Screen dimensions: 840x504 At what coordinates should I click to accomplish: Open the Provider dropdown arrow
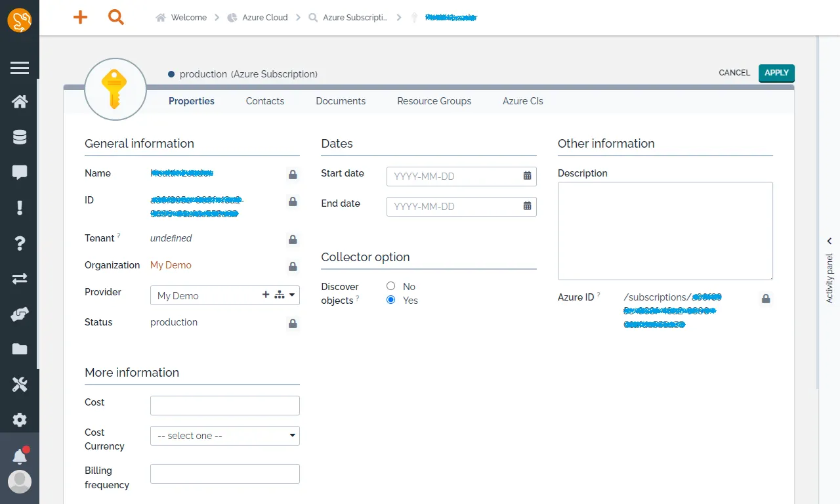pos(292,295)
